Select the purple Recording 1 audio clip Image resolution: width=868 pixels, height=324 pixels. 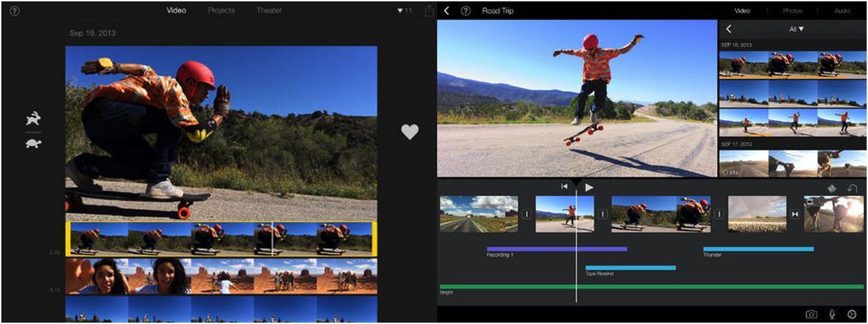click(x=556, y=249)
